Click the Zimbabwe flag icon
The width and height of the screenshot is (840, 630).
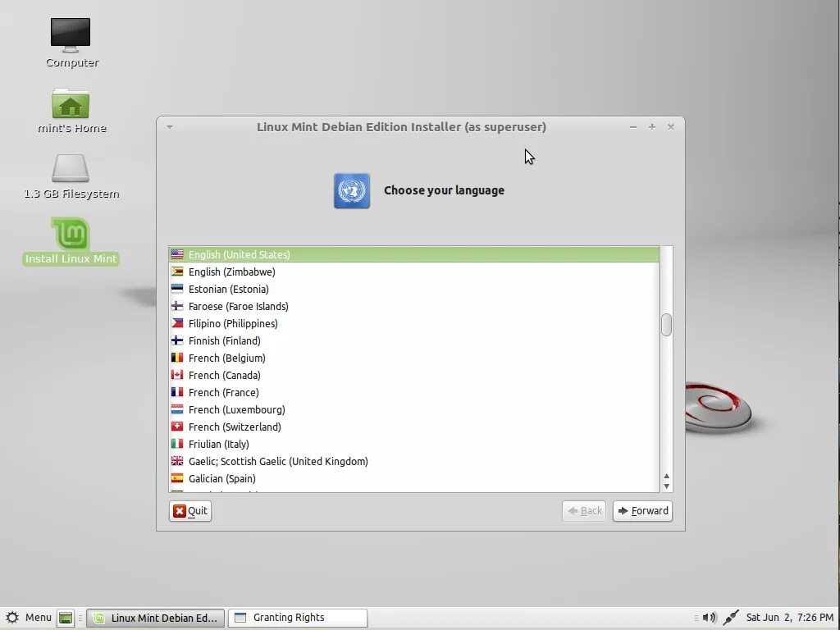pos(177,272)
